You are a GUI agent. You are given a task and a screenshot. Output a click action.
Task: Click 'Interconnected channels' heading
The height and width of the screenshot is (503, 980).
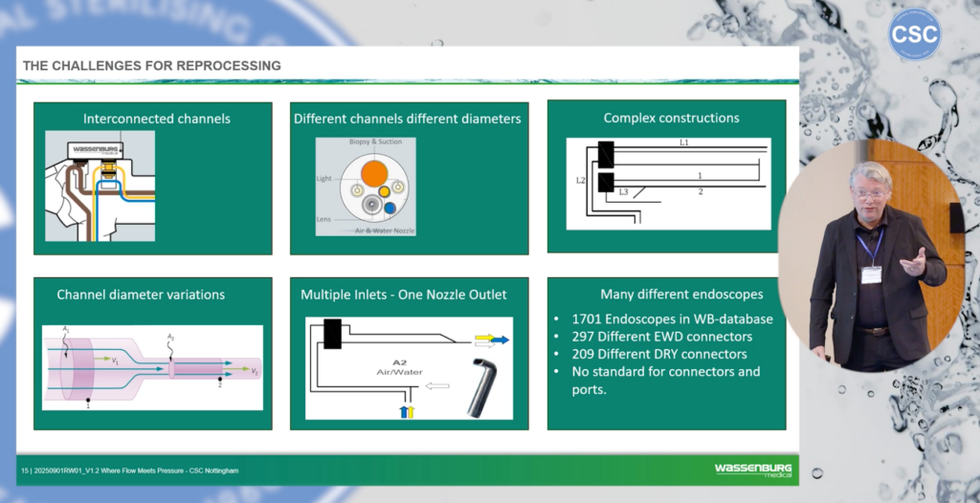157,118
